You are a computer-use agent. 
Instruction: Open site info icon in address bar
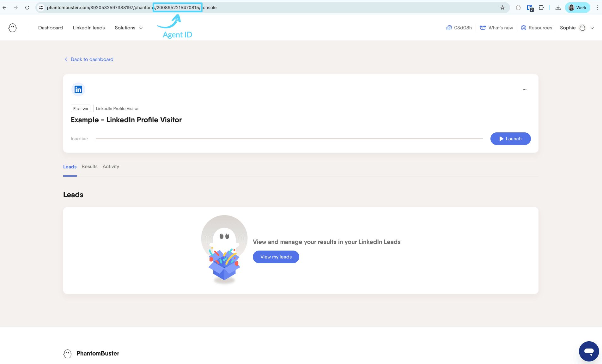point(41,8)
